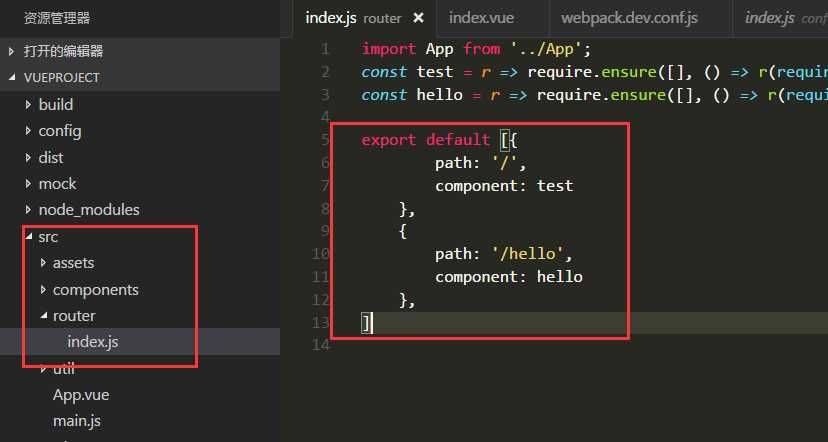The width and height of the screenshot is (828, 442).
Task: Click the '/hello' path string
Action: pos(528,254)
